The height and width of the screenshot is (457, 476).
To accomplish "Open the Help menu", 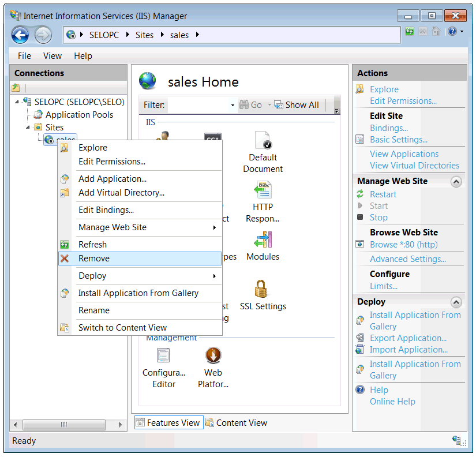I will [83, 56].
